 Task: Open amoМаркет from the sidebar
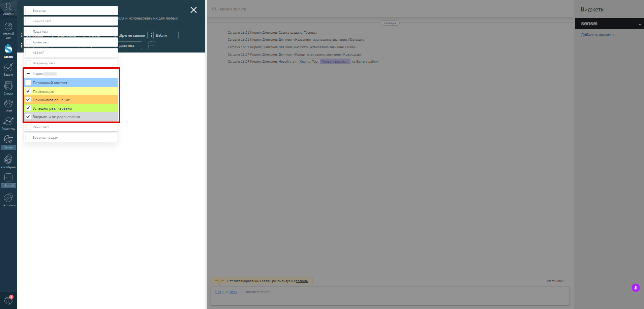pyautogui.click(x=8, y=162)
